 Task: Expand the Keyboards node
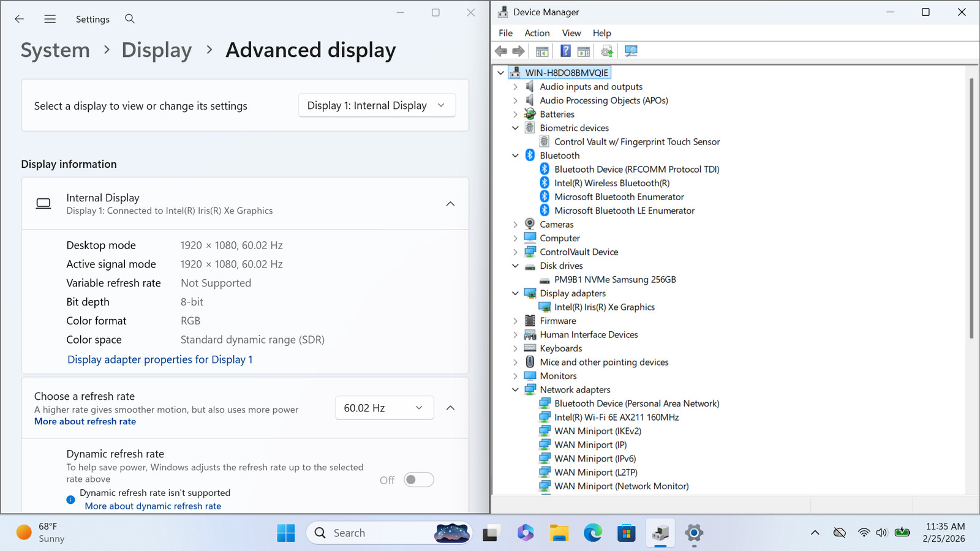[515, 348]
